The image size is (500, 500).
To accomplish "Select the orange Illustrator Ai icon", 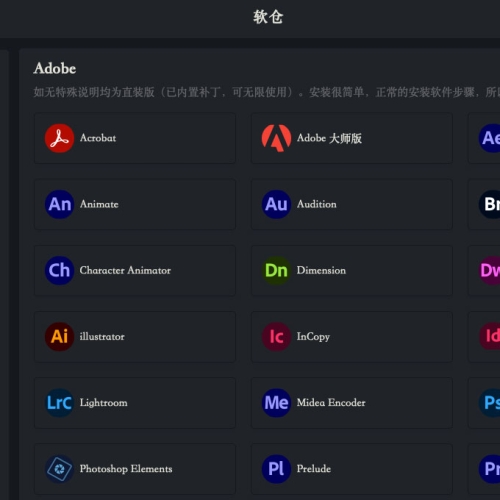I will pyautogui.click(x=59, y=336).
